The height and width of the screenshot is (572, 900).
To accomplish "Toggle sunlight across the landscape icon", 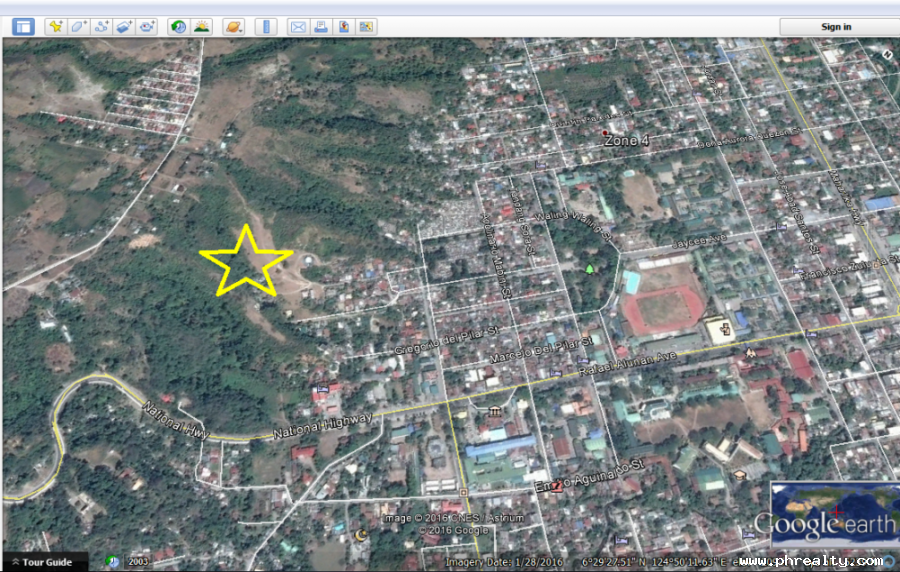I will click(x=201, y=27).
